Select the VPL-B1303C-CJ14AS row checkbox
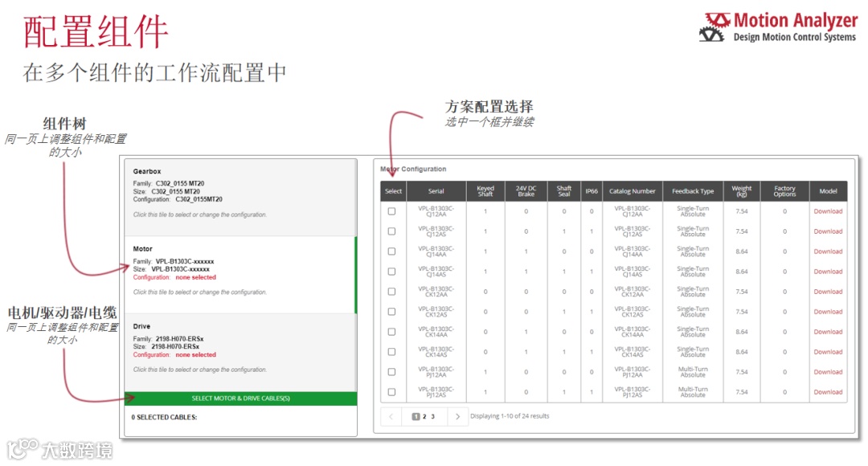This screenshot has height=466, width=868. click(392, 272)
